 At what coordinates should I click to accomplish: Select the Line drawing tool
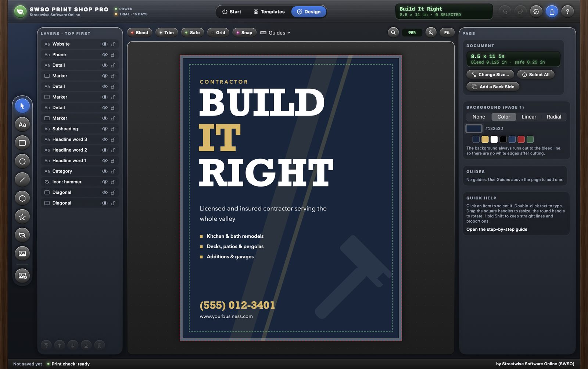22,180
